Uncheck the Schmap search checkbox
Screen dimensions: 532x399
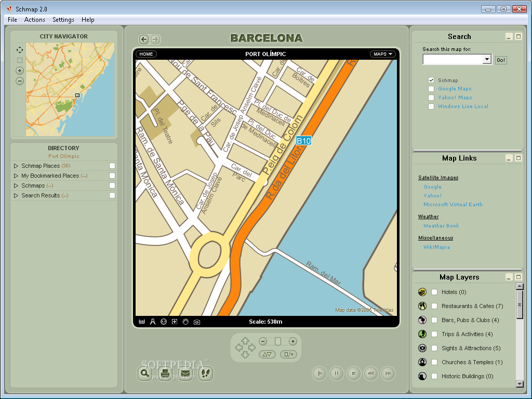[x=431, y=80]
